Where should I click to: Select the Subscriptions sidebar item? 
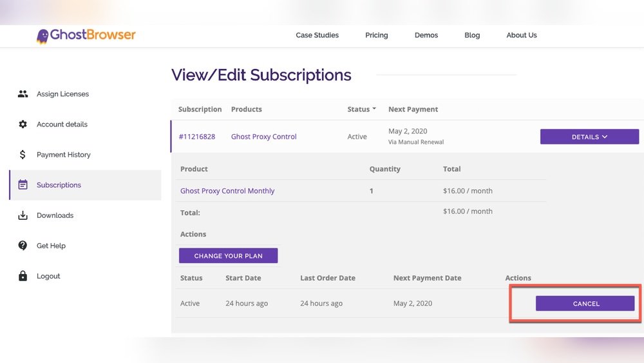point(86,185)
